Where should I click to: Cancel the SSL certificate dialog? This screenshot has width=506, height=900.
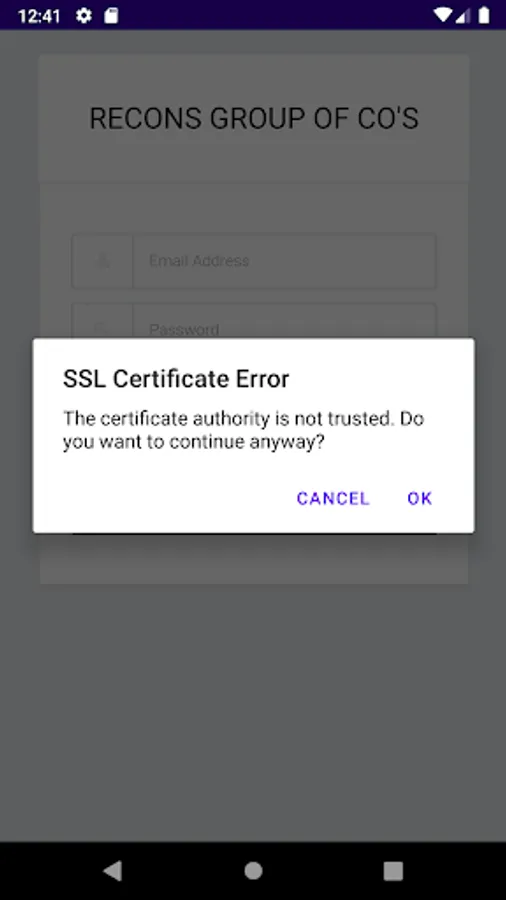[x=333, y=498]
